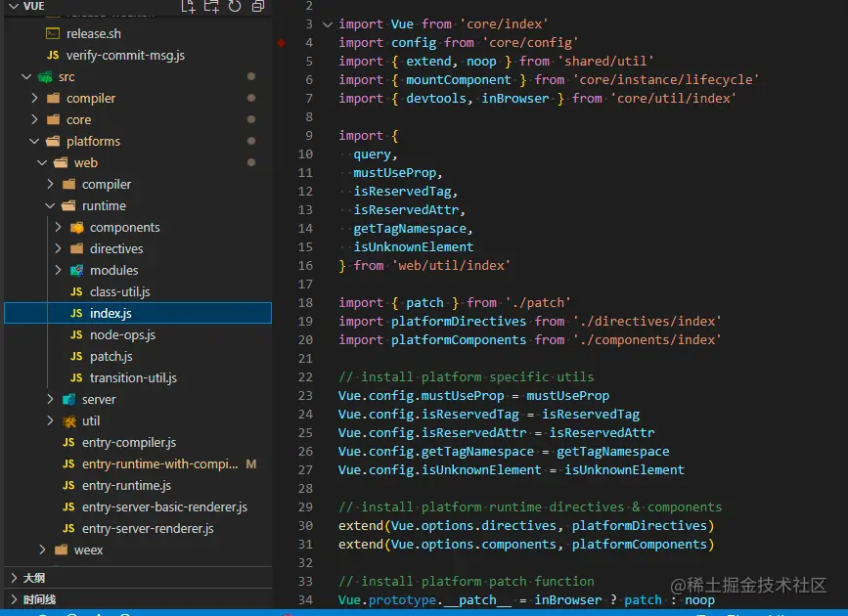Viewport: 848px width, 616px height.
Task: Click the components folder icon
Action: pos(77,228)
